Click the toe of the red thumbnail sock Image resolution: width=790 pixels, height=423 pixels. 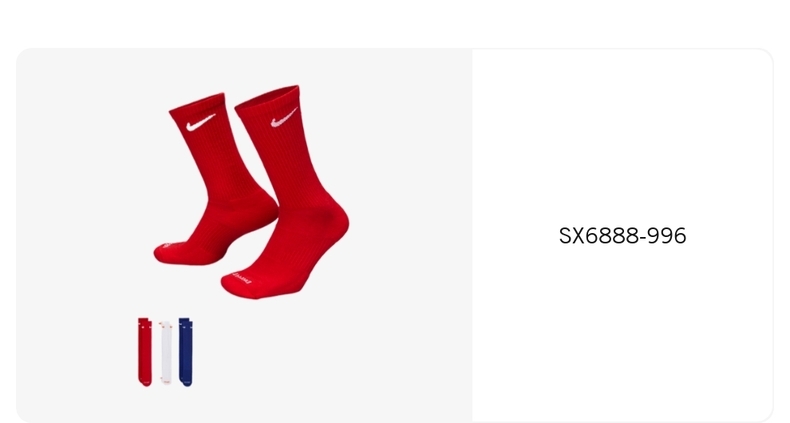pyautogui.click(x=146, y=382)
